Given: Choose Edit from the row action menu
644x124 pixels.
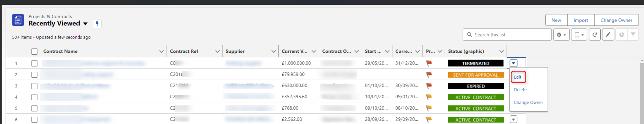Looking at the screenshot, I should click(x=518, y=77).
